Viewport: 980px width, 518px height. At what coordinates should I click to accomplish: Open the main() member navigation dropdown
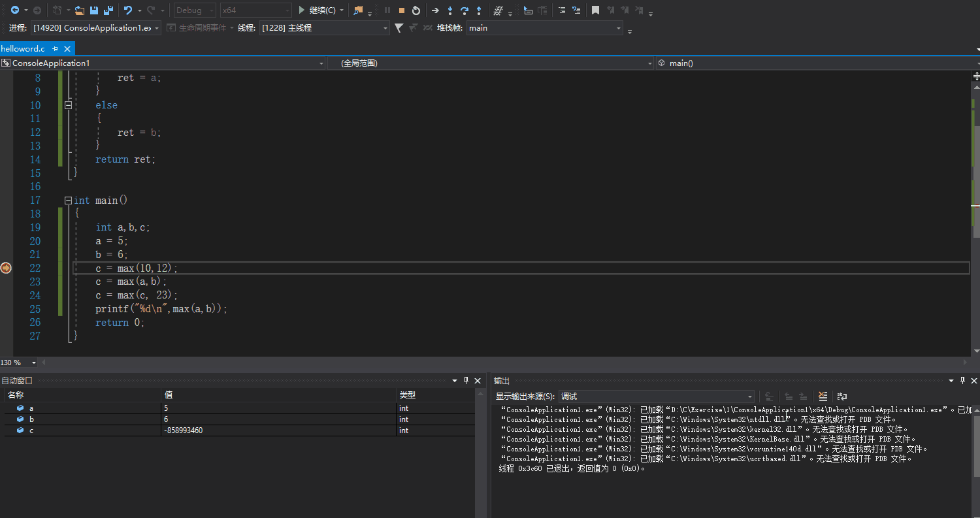point(817,63)
